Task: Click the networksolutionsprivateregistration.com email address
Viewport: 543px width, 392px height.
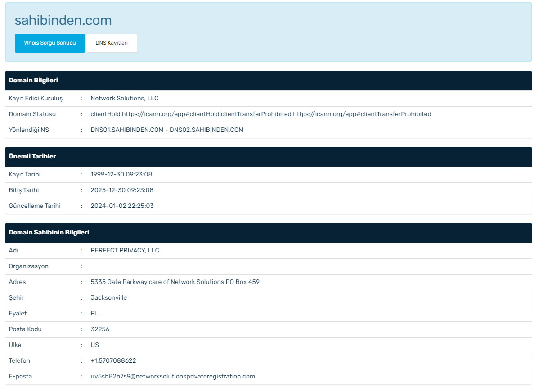Action: (x=173, y=376)
